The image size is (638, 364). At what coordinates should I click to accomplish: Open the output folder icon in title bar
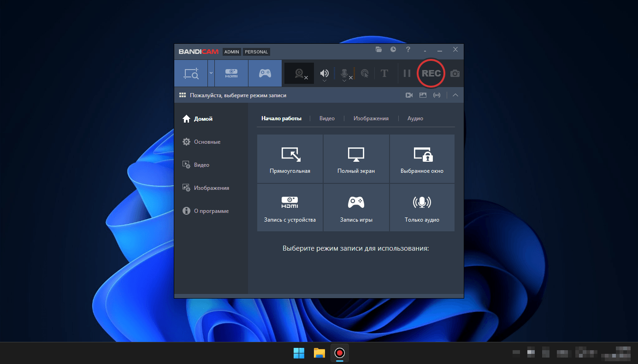click(379, 49)
